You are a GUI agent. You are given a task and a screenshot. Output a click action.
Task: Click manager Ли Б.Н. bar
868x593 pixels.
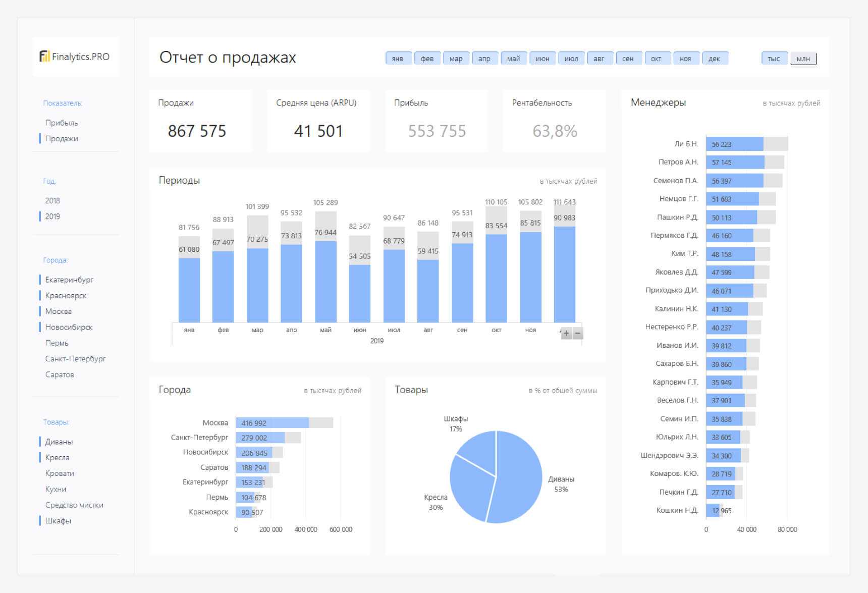pyautogui.click(x=734, y=144)
